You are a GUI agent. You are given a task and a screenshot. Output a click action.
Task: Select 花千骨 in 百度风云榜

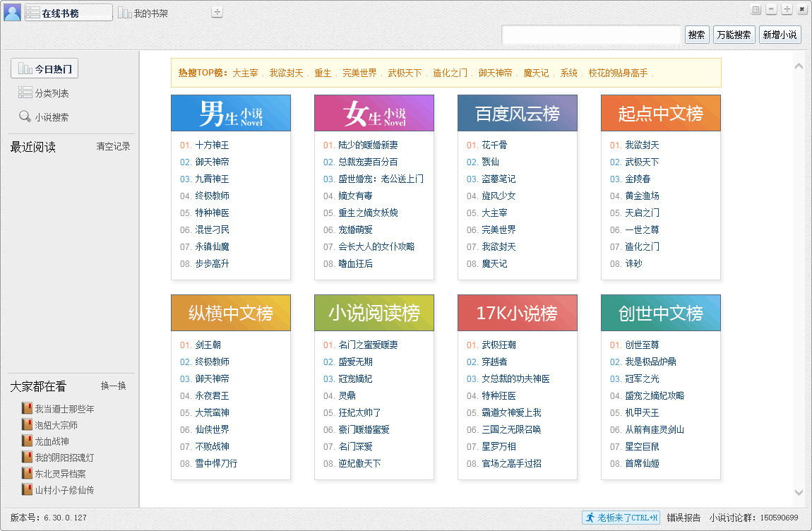click(494, 145)
